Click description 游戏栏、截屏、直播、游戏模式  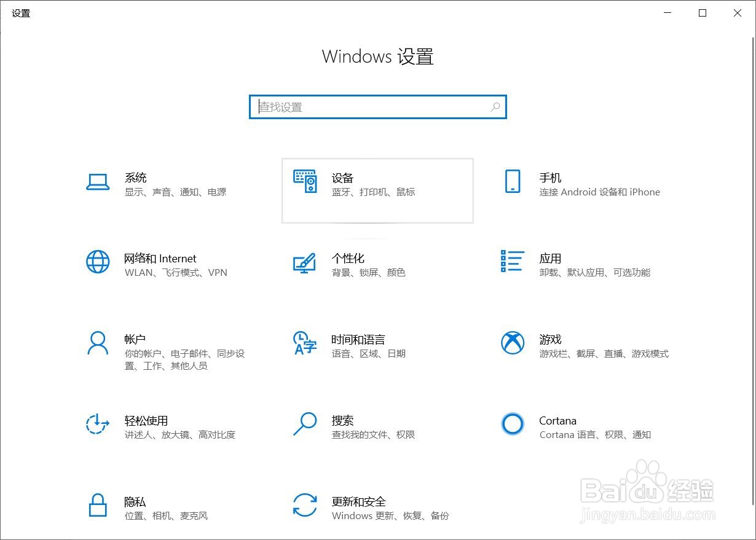(x=604, y=354)
